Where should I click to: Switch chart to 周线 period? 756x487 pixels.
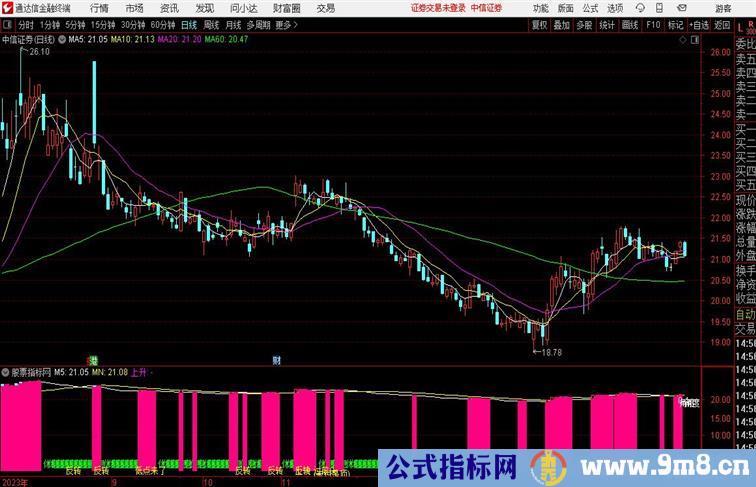(211, 25)
